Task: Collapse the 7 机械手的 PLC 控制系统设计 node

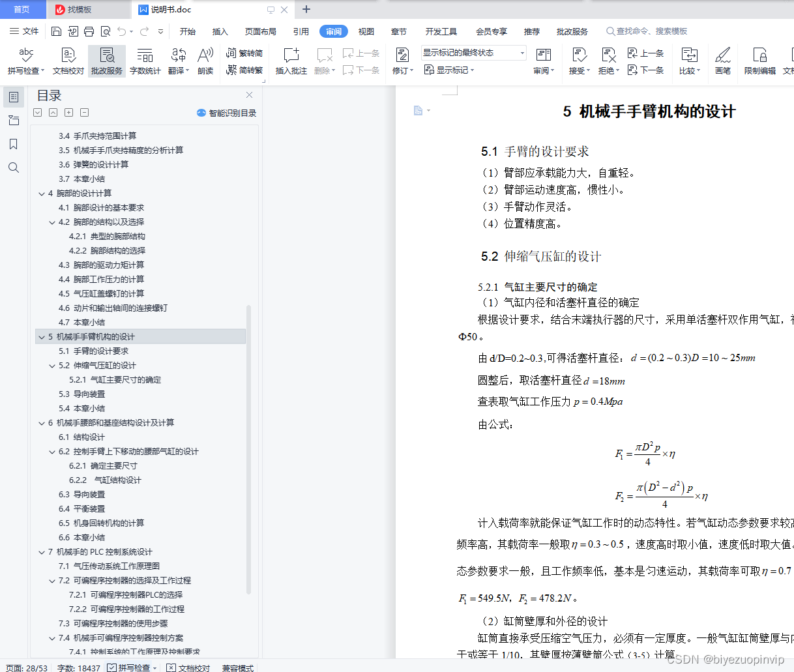Action: click(42, 552)
